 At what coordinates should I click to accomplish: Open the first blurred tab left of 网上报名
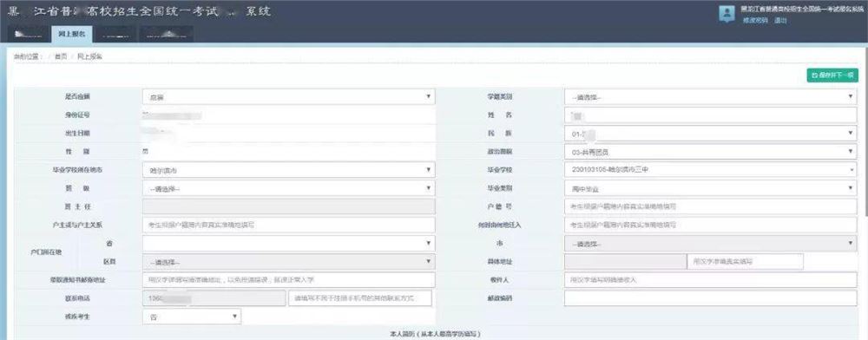pos(29,34)
